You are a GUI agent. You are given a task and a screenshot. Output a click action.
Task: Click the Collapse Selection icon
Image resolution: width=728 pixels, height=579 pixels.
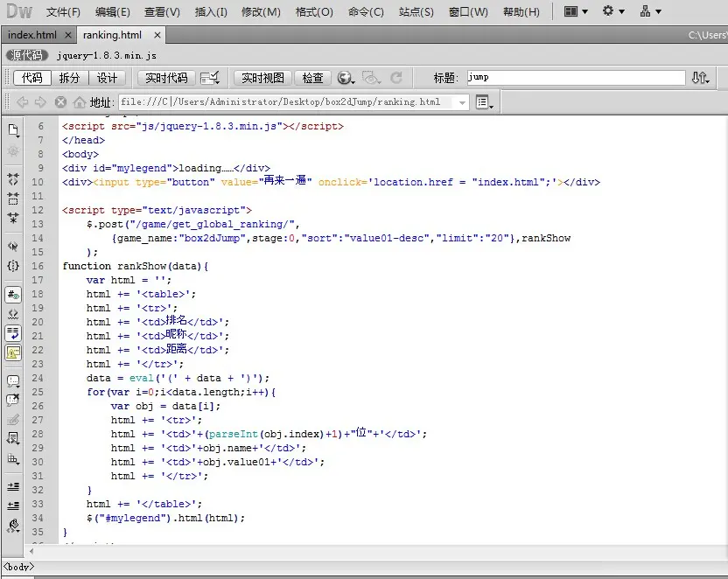[13, 199]
